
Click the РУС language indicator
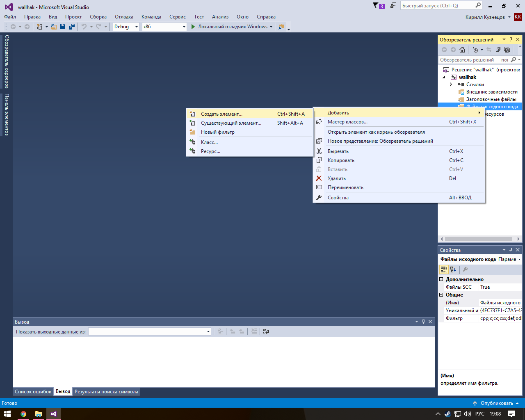click(x=480, y=414)
